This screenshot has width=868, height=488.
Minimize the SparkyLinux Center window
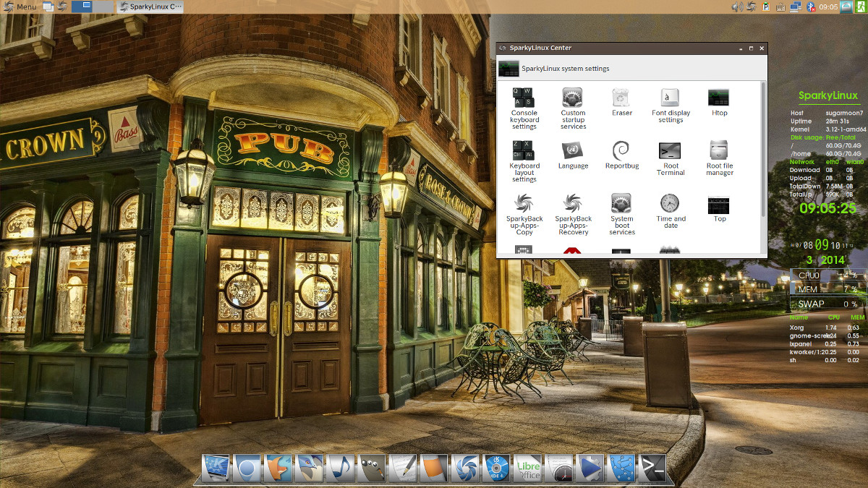coord(741,48)
